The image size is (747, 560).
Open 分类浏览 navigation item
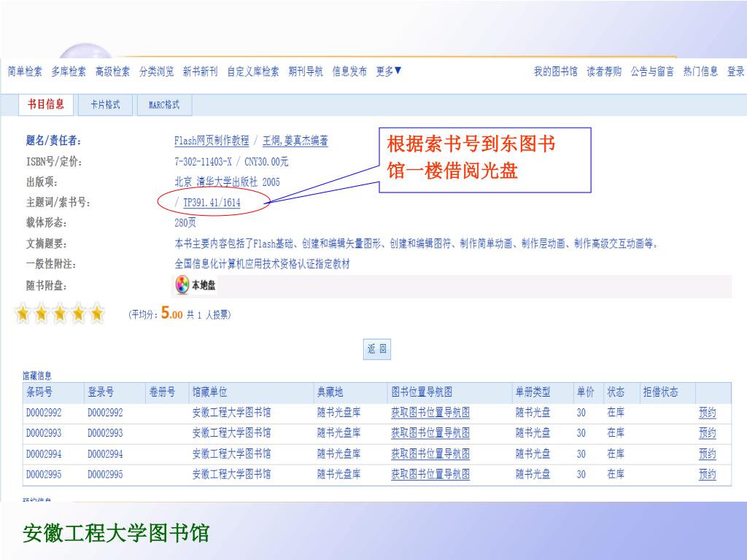(x=156, y=71)
